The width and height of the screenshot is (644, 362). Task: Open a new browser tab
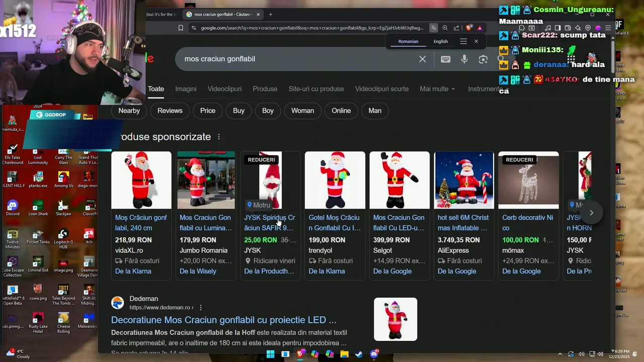click(271, 14)
